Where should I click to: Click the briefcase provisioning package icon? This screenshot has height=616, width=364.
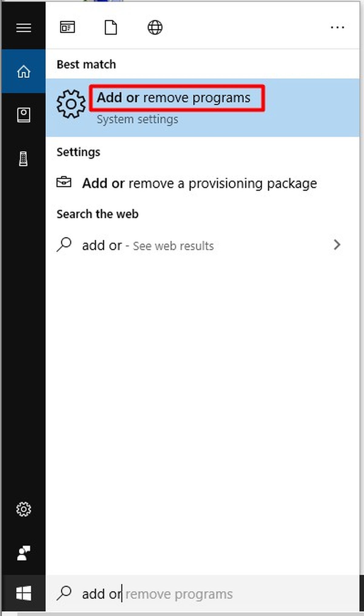tap(64, 182)
